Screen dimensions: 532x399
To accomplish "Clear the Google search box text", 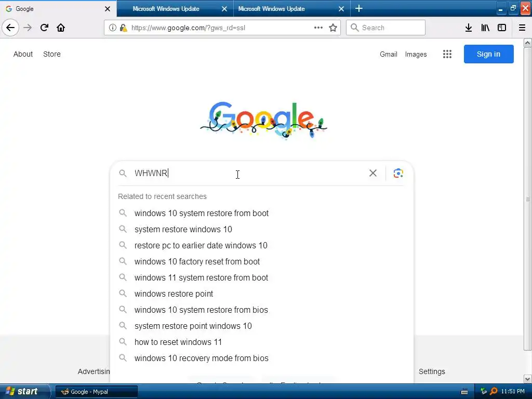I will (373, 173).
